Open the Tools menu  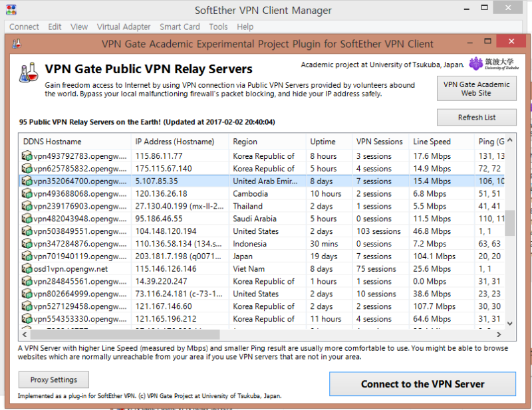218,27
